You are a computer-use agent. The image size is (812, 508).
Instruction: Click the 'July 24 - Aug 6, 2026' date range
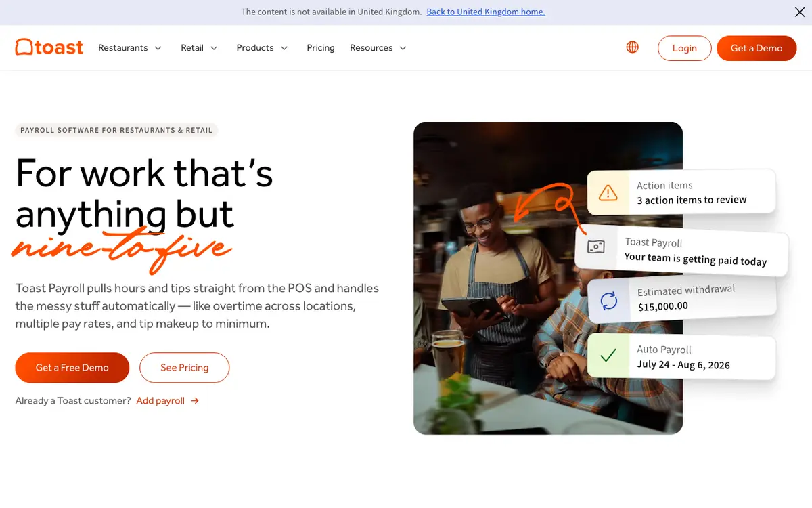pyautogui.click(x=683, y=365)
